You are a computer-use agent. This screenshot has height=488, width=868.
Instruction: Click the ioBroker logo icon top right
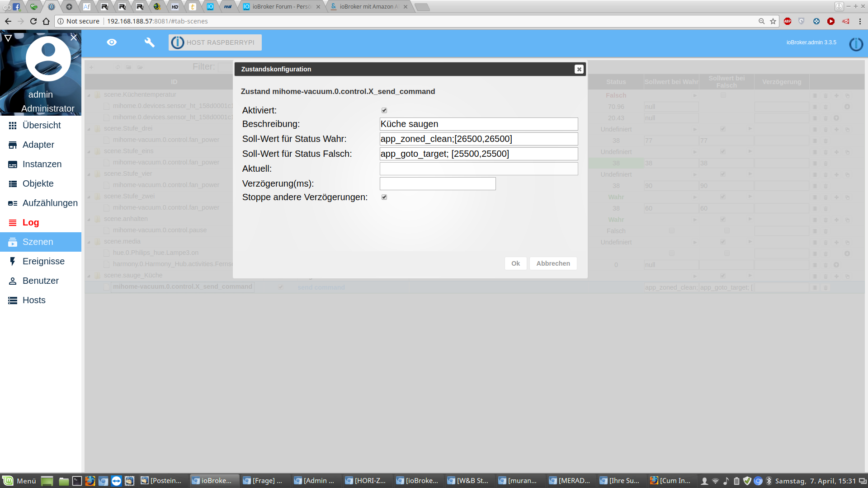856,44
